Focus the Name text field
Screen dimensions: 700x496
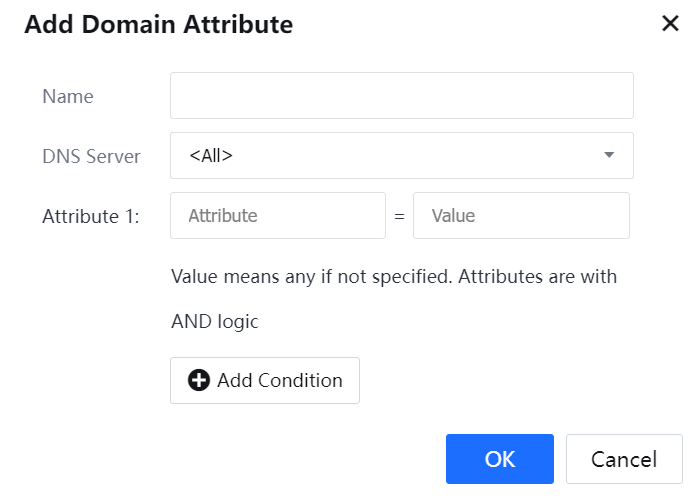(x=400, y=96)
